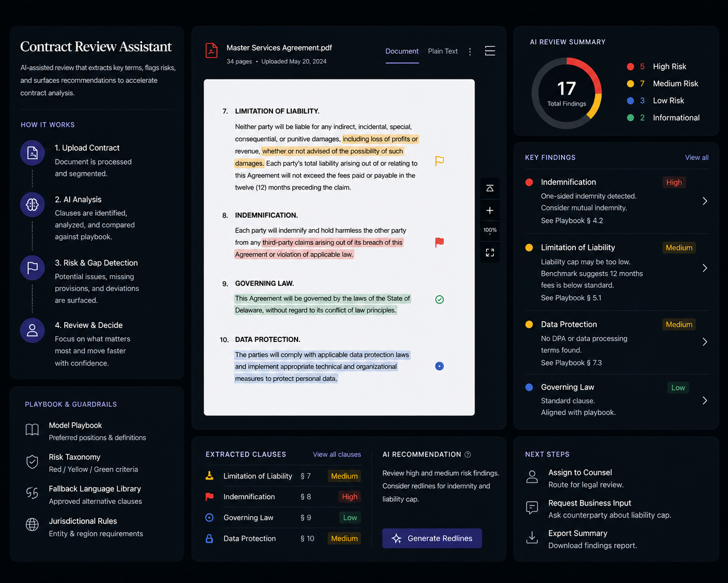
Task: Click the red High Risk legend dot
Action: (x=630, y=67)
